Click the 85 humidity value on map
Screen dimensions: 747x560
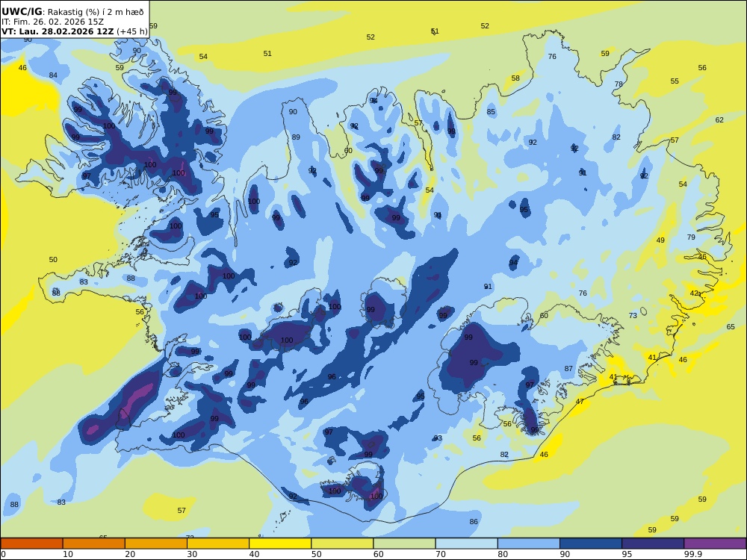click(x=491, y=112)
